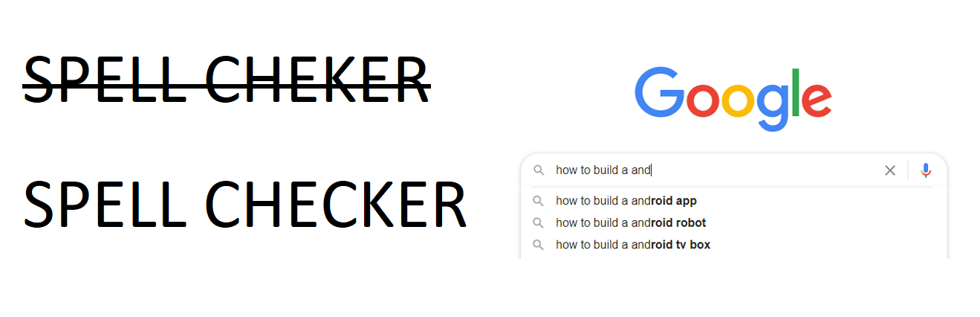
Task: Click the magnifier icon beside the android robot suggestion
Action: (539, 222)
